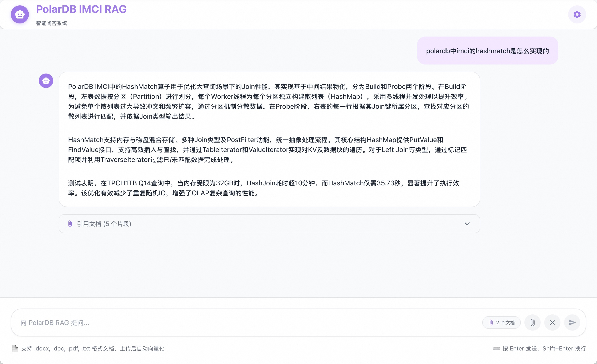This screenshot has width=597, height=364.
Task: Expand citations with the chevron-down arrow
Action: tap(467, 224)
